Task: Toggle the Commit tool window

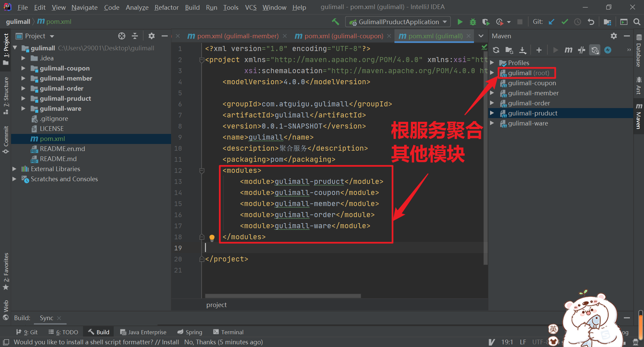Action: click(6, 140)
